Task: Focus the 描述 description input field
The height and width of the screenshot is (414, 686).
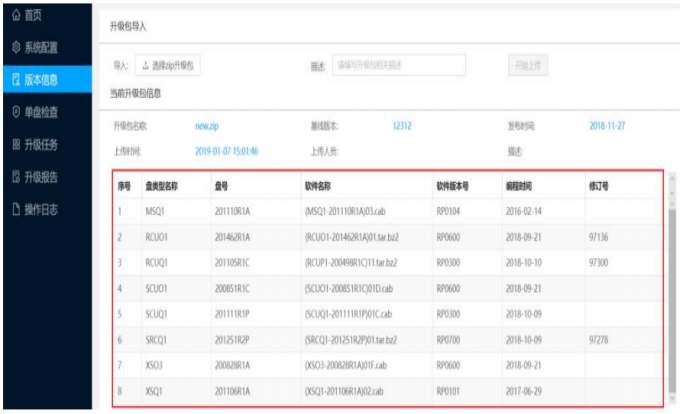Action: (397, 65)
